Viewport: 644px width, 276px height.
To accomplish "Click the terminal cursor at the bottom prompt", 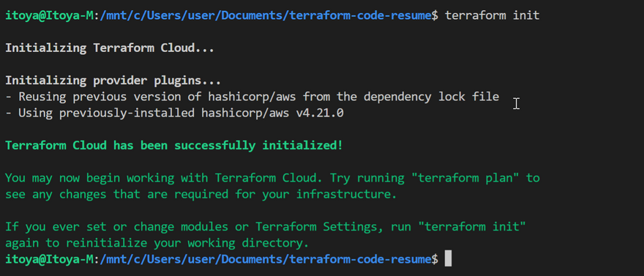I will tap(449, 259).
